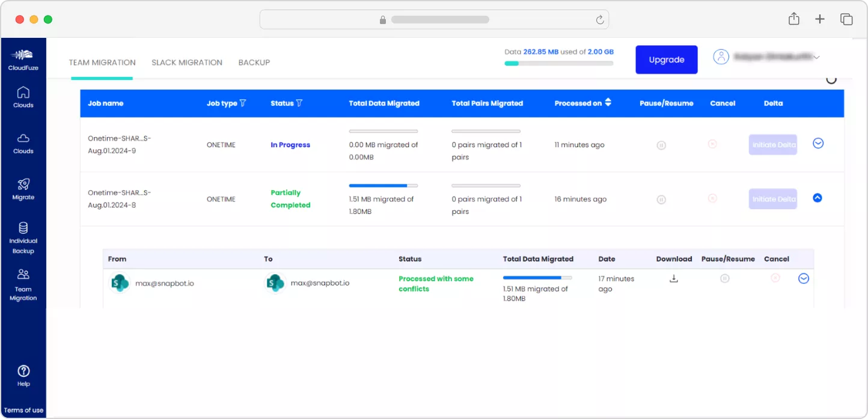Open Help in the sidebar
This screenshot has width=868, height=419.
click(x=23, y=376)
